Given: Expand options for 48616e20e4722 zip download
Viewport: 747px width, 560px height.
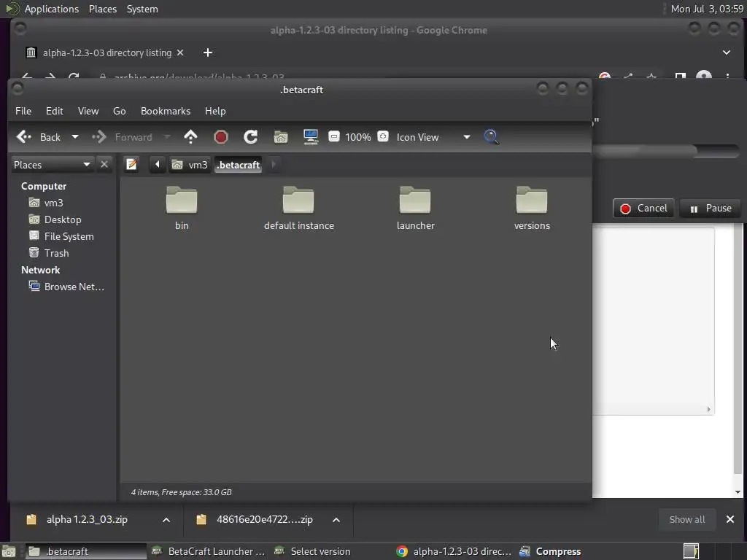Looking at the screenshot, I should pyautogui.click(x=336, y=519).
